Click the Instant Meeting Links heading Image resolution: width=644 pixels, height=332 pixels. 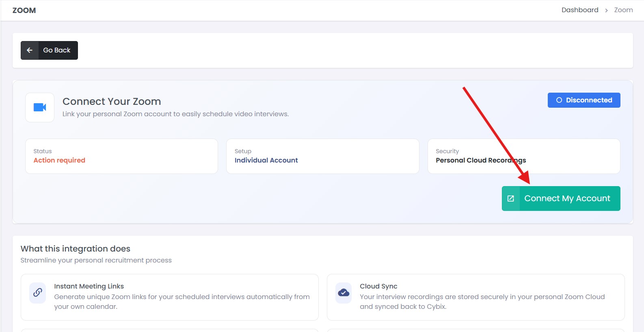(89, 286)
